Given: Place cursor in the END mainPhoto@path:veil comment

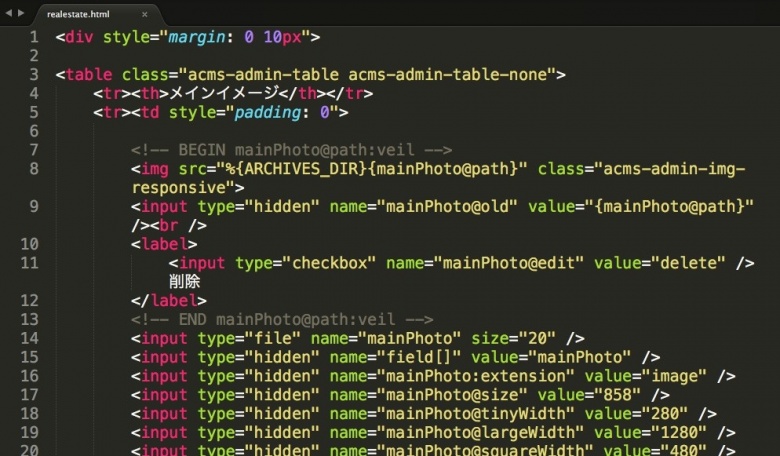Looking at the screenshot, I should click(281, 319).
